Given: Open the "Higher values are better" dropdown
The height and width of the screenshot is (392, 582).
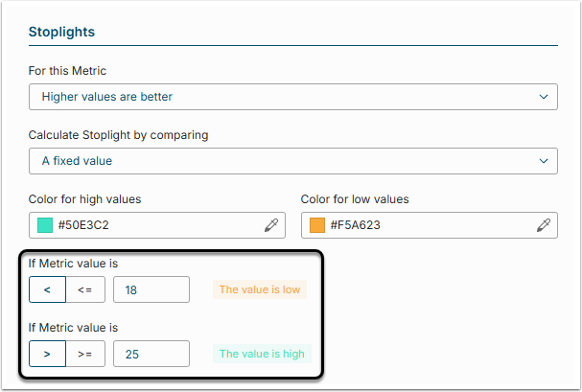Looking at the screenshot, I should point(278,97).
